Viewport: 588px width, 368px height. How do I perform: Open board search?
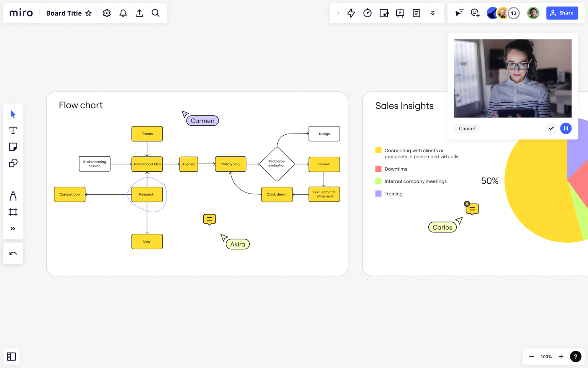coord(155,13)
